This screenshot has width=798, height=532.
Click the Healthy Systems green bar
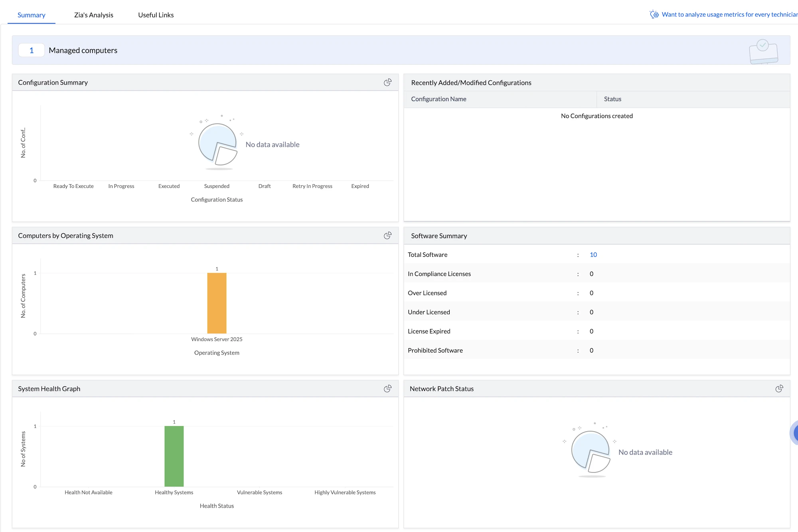(174, 456)
